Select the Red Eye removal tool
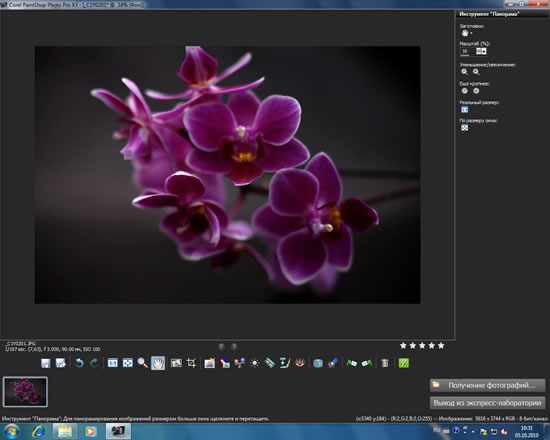The width and height of the screenshot is (550, 440). click(x=300, y=363)
